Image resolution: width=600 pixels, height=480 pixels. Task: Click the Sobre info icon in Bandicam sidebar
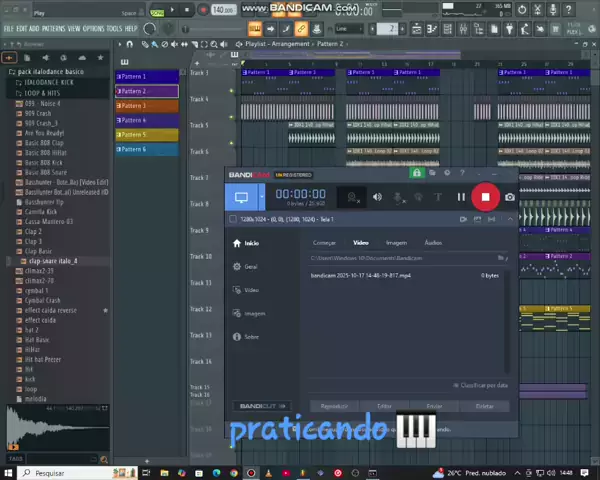point(237,337)
